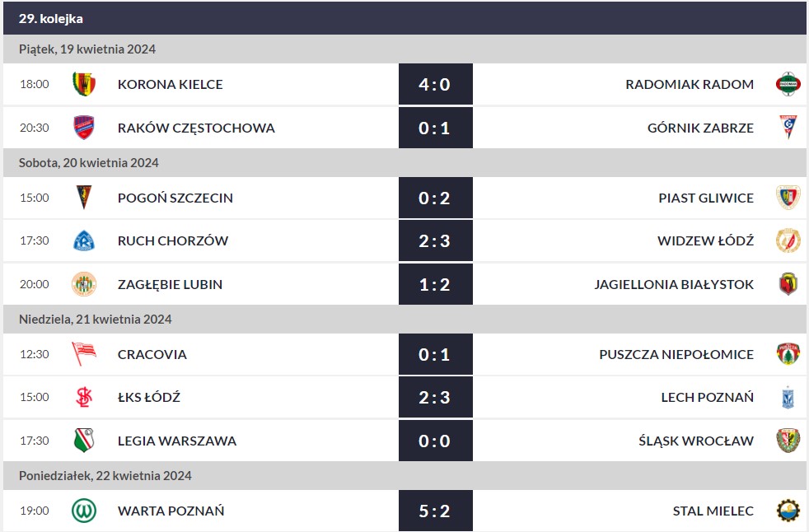
Task: Click the Warta Poznań green logo
Action: (83, 511)
